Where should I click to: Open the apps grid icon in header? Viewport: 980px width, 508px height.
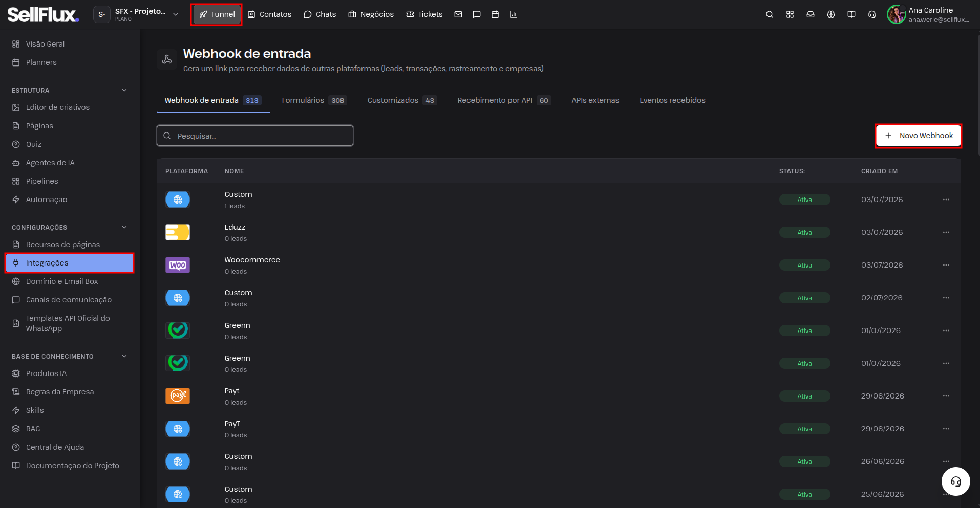click(790, 14)
